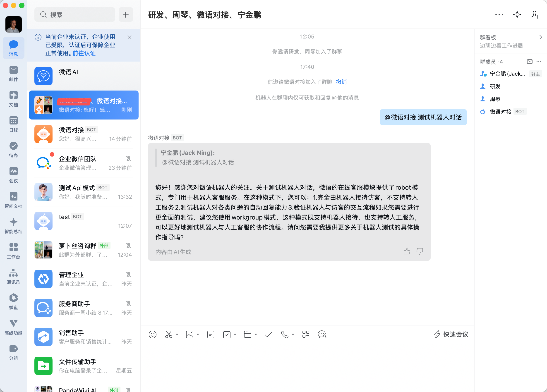
Task: Start a 快速会议 quick meeting
Action: click(x=451, y=334)
